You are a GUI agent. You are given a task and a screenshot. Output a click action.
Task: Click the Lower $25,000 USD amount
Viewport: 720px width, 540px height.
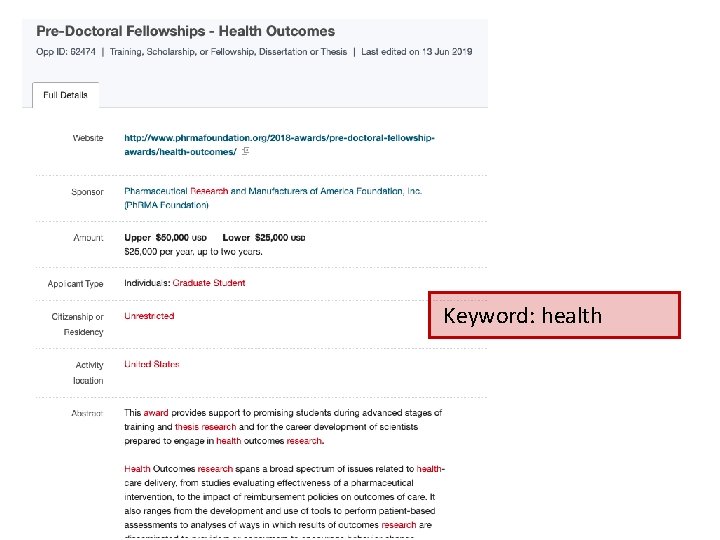(264, 237)
